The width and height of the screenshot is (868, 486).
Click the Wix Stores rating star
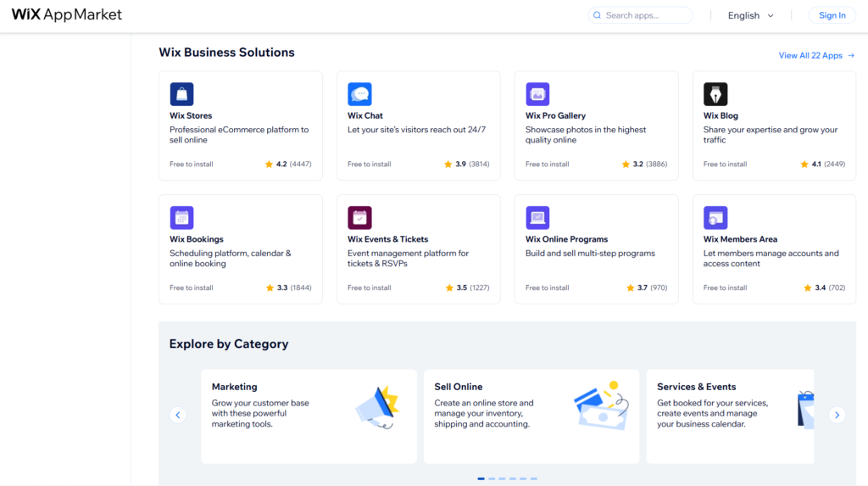269,164
